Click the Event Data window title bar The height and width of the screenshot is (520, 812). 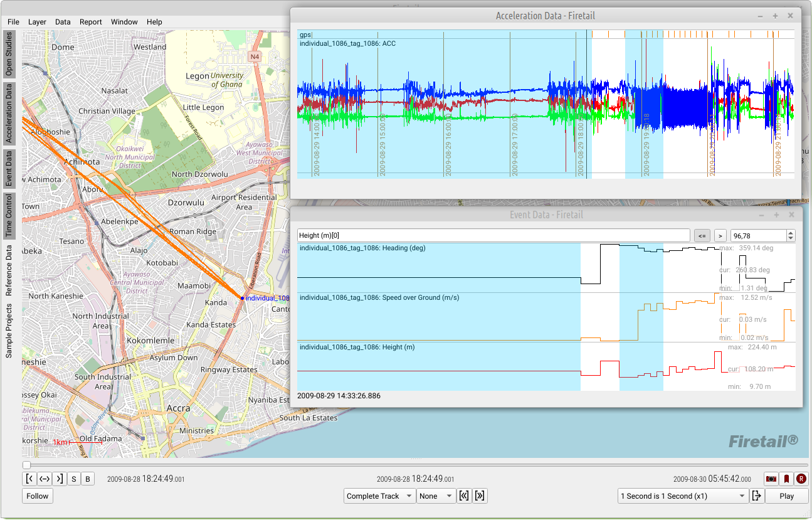coord(547,215)
